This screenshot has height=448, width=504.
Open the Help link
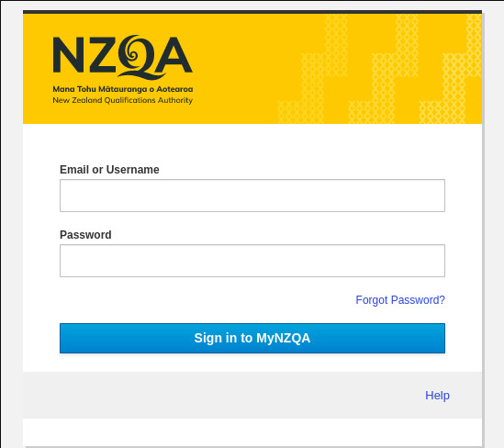[x=437, y=396]
